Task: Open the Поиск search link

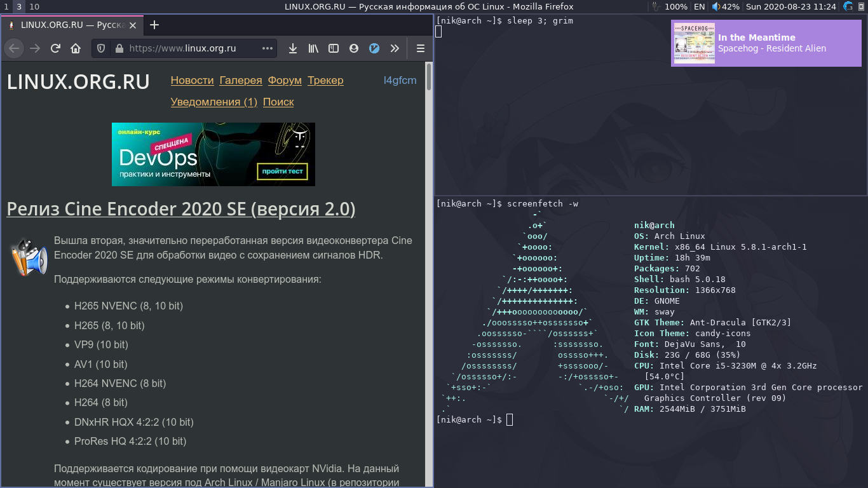Action: click(x=278, y=102)
